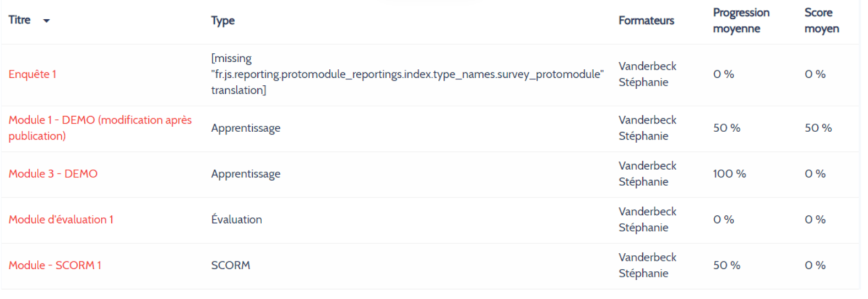Click the Type column header
This screenshot has height=299, width=868.
point(223,20)
